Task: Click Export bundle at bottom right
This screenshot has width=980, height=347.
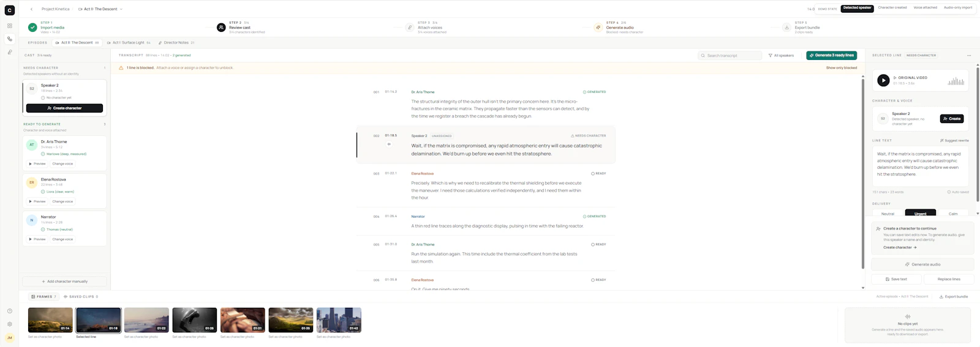Action: 954,297
